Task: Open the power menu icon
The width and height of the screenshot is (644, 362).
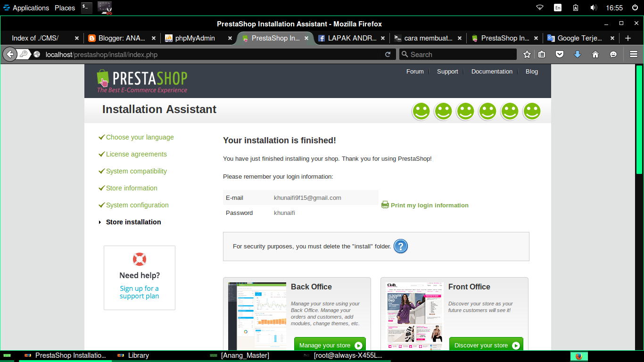Action: pos(635,8)
